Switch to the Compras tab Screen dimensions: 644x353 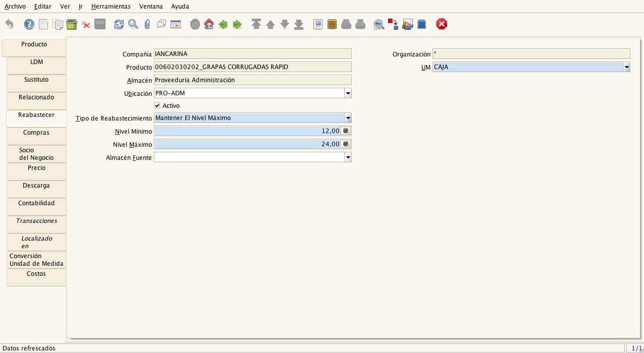tap(36, 136)
